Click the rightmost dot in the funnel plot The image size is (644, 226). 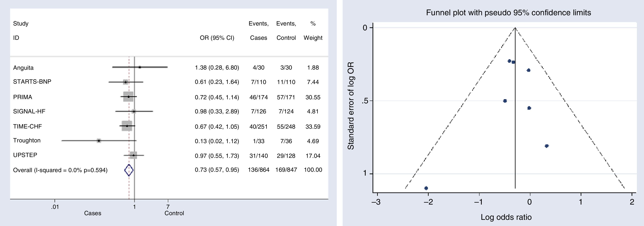(546, 146)
